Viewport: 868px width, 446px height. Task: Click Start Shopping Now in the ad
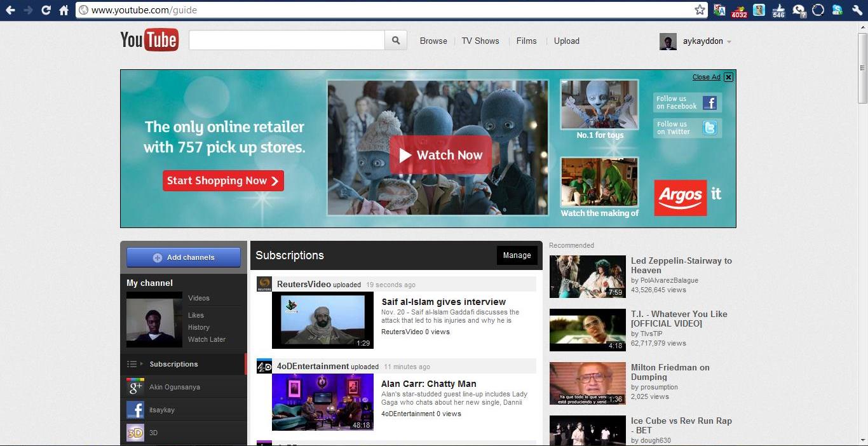coord(223,181)
